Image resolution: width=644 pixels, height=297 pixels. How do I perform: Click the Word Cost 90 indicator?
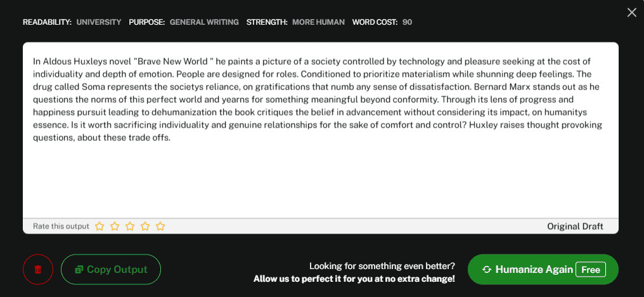point(406,22)
